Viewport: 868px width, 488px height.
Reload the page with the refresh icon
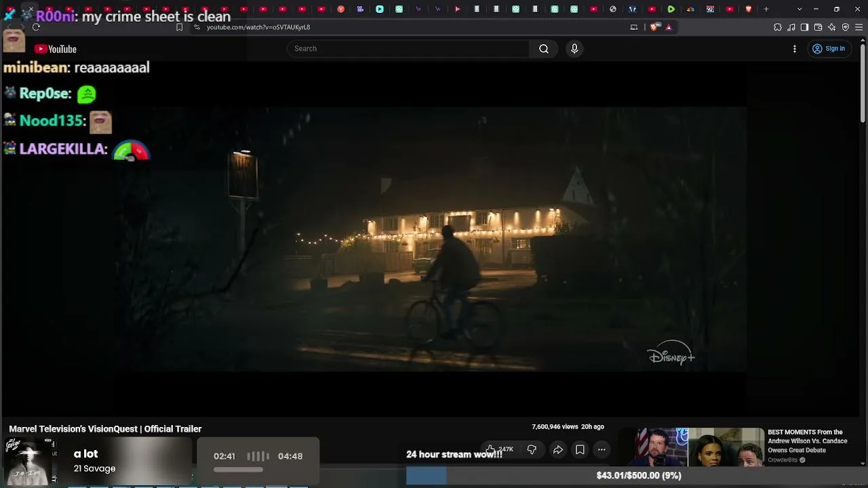point(36,27)
